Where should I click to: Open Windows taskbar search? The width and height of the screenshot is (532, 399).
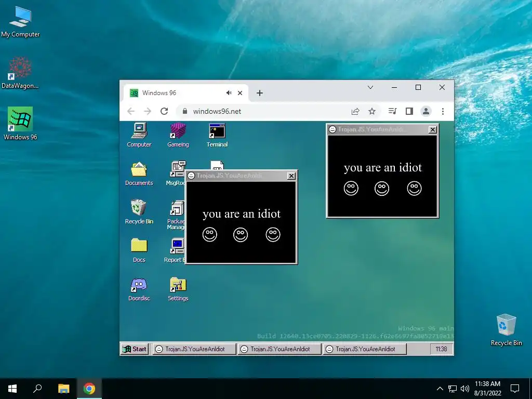pyautogui.click(x=37, y=389)
